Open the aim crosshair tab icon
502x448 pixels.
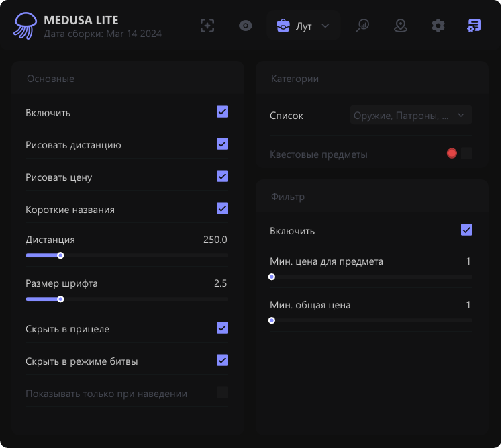[207, 26]
